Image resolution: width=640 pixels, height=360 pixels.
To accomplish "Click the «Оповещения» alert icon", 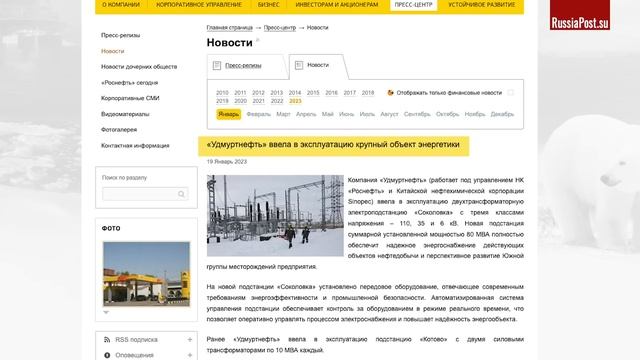I will (107, 356).
